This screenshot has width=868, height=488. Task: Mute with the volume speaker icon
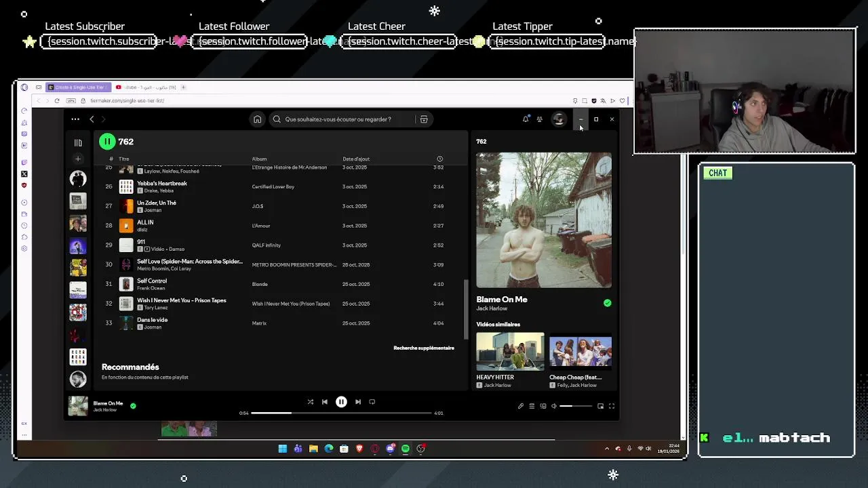(554, 406)
